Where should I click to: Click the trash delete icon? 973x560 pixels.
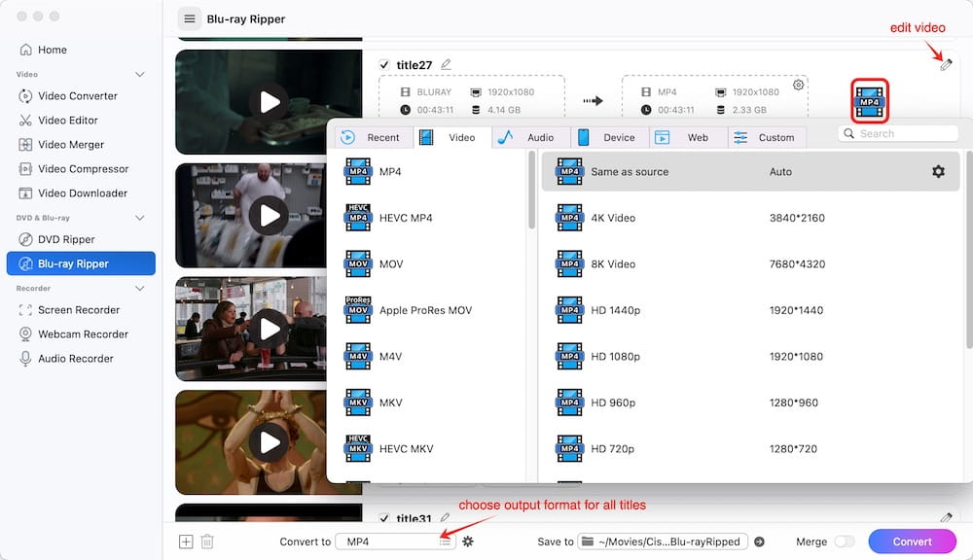207,542
